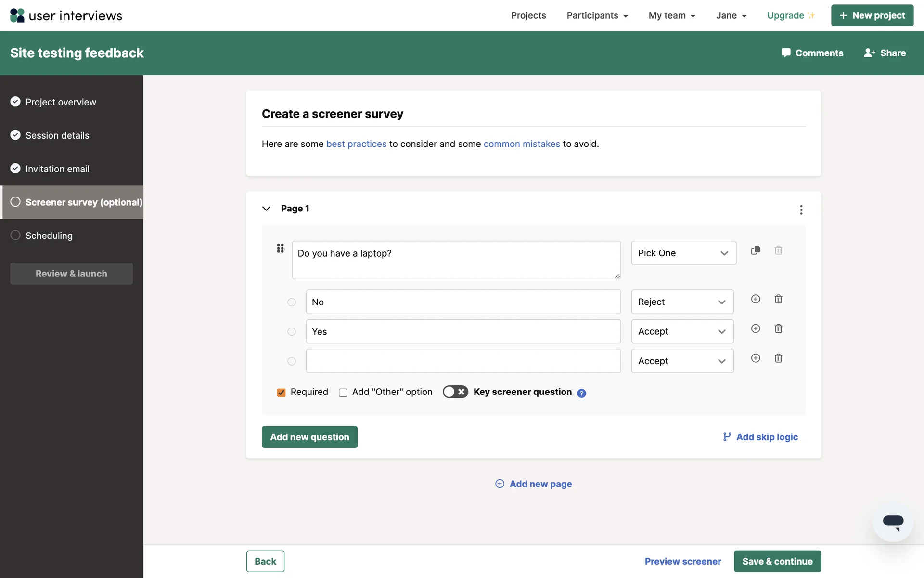Click the Key screener question help icon
This screenshot has height=578, width=924.
[581, 393]
